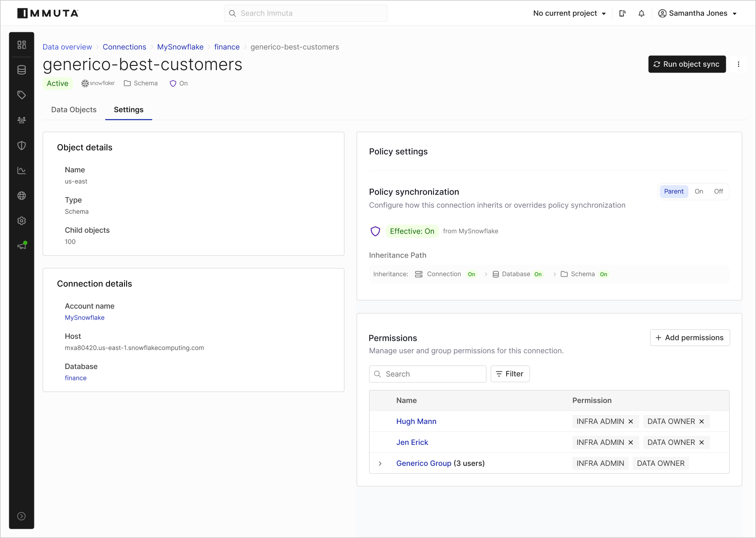This screenshot has height=538, width=756.
Task: Open the Audit chart icon in sidebar
Action: (21, 171)
